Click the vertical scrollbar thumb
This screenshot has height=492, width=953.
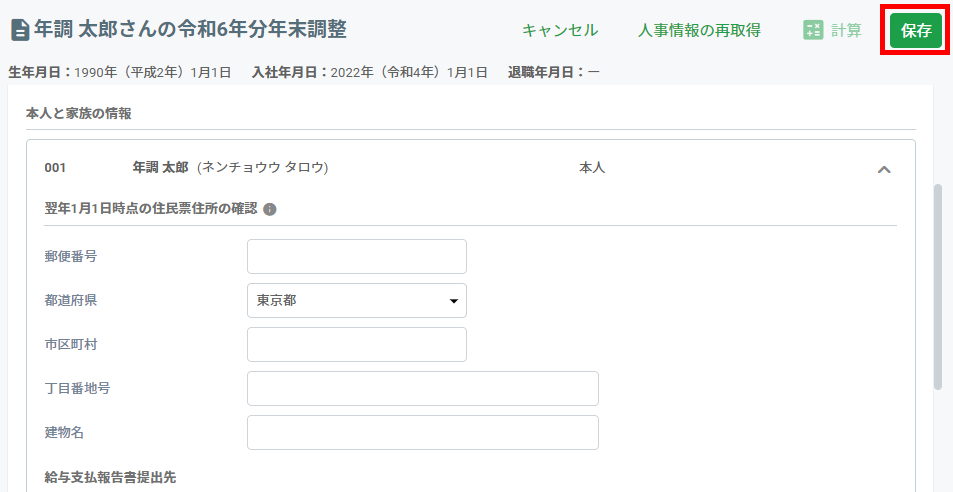[x=938, y=287]
